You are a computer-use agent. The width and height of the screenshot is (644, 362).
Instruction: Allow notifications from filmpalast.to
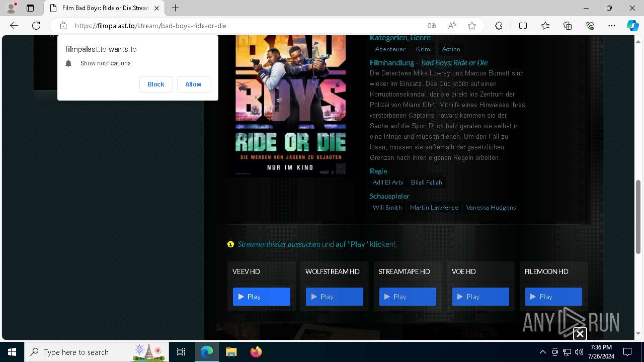click(x=193, y=84)
